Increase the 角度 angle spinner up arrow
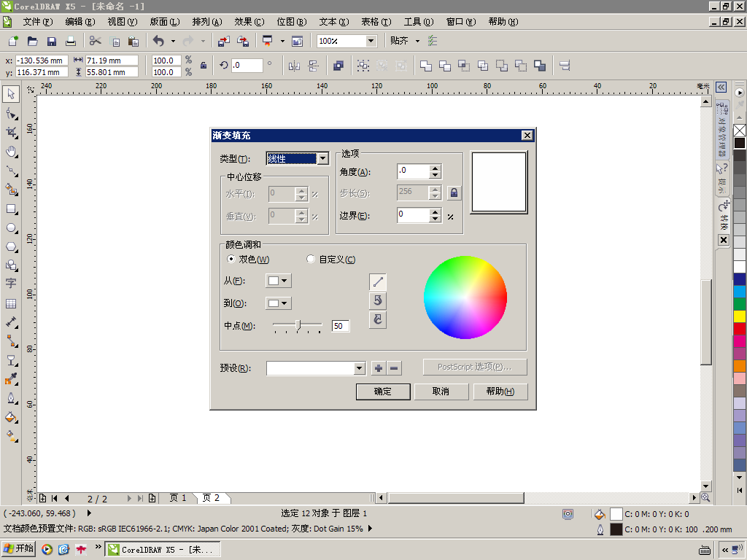Viewport: 747px width, 560px height. 435,168
